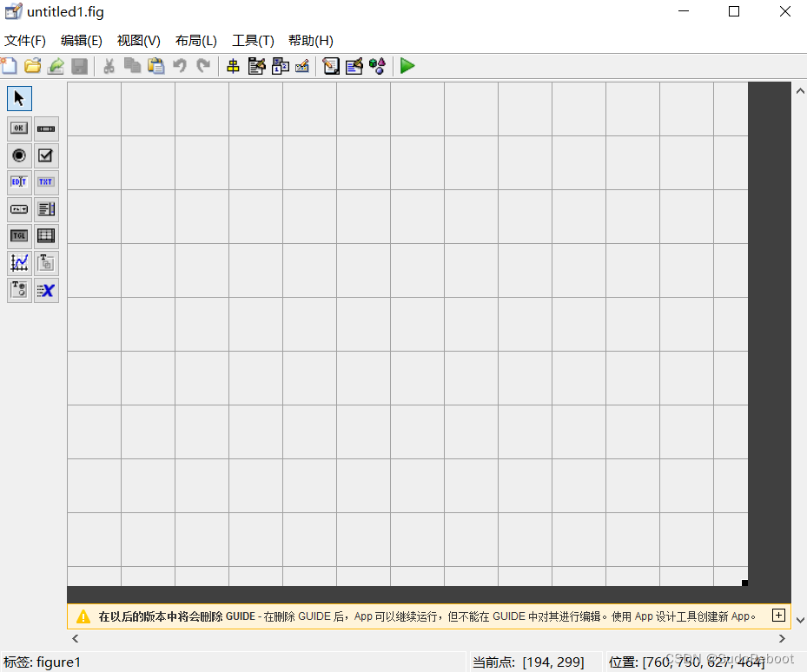Open an existing figure file icon
The height and width of the screenshot is (672, 807).
32,66
